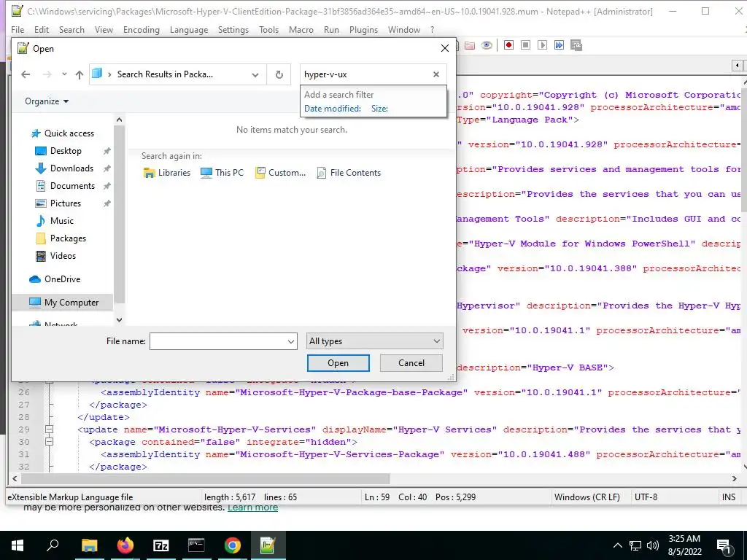Image resolution: width=747 pixels, height=560 pixels.
Task: Click Windows (CR LF) in status bar
Action: pyautogui.click(x=587, y=497)
